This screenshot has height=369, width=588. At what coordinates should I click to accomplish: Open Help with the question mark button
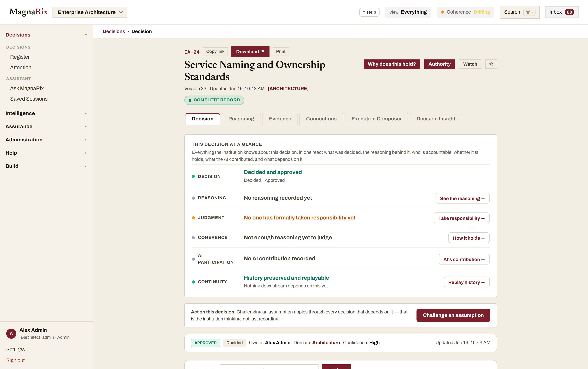(x=369, y=12)
